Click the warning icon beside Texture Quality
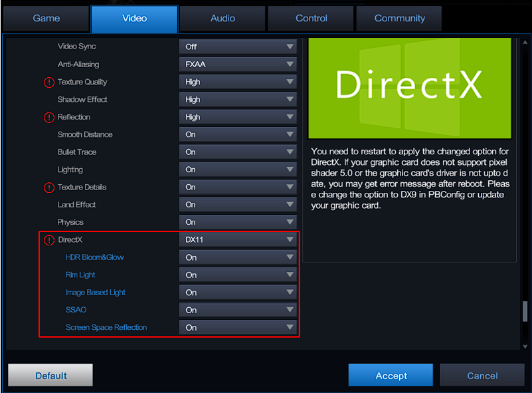This screenshot has height=393, width=532. pos(48,82)
